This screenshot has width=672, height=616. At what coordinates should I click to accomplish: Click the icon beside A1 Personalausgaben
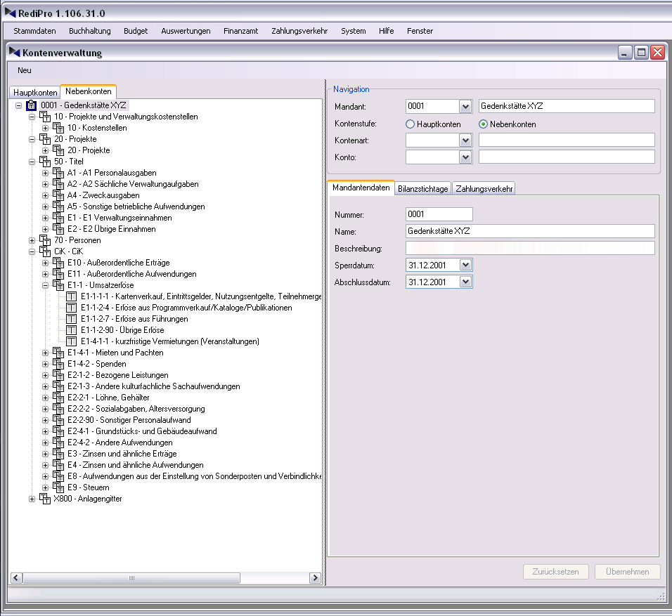point(58,173)
